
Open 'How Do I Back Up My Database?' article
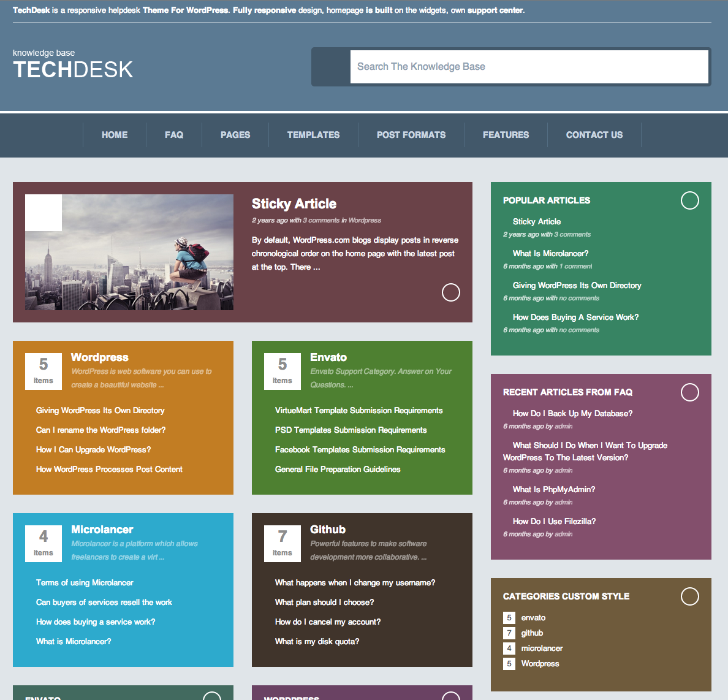tap(572, 414)
